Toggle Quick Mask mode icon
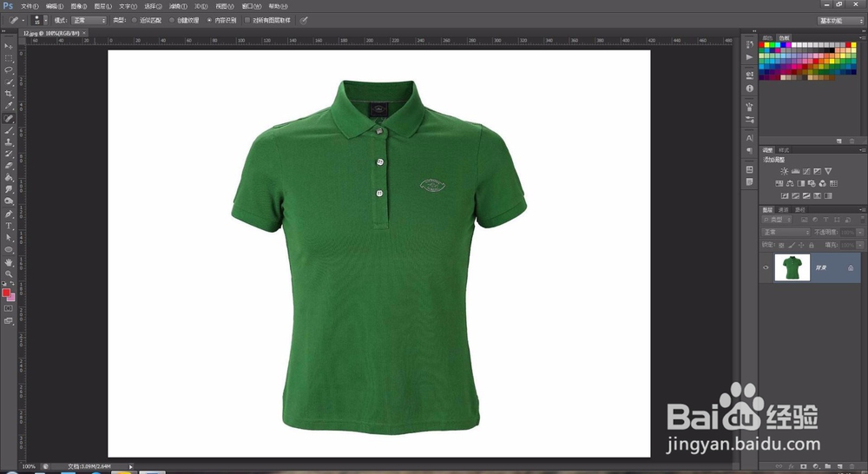Screen dimensions: 868x474 coord(9,308)
